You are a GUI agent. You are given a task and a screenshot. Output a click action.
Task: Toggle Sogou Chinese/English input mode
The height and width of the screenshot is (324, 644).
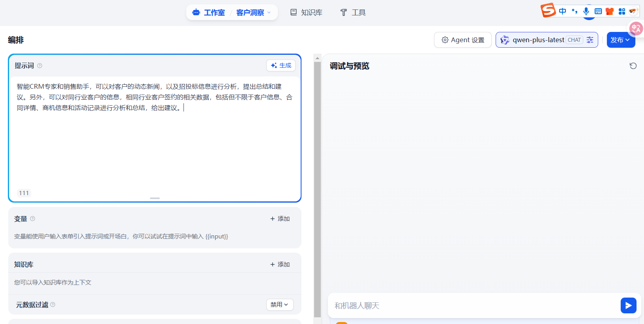pyautogui.click(x=562, y=11)
